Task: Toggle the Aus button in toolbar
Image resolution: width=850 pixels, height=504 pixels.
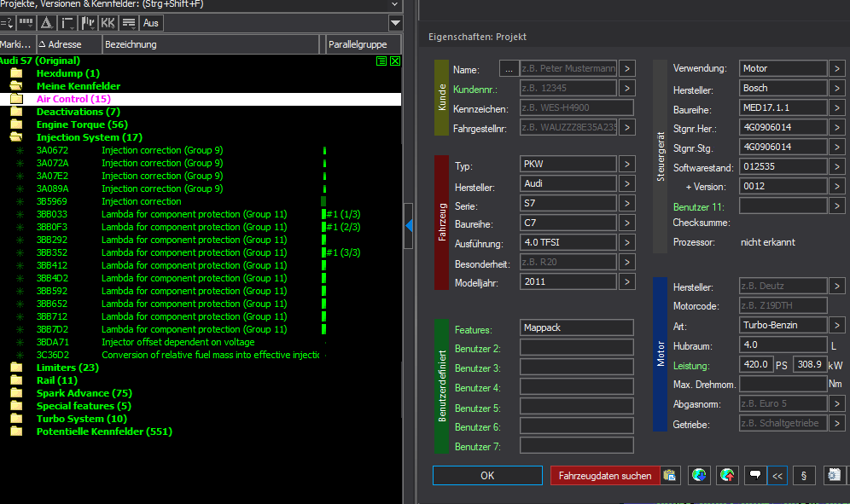Action: 151,23
